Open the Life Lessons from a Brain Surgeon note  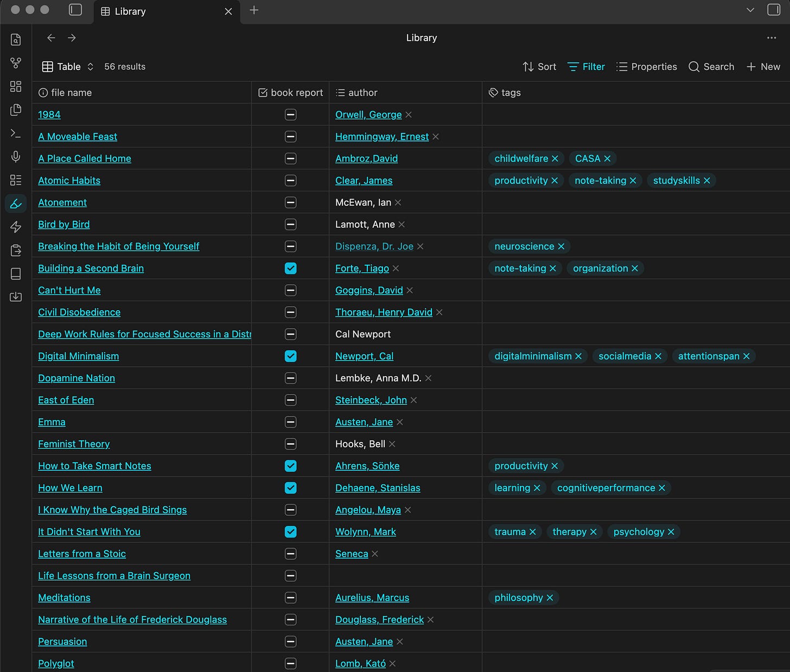coord(114,576)
